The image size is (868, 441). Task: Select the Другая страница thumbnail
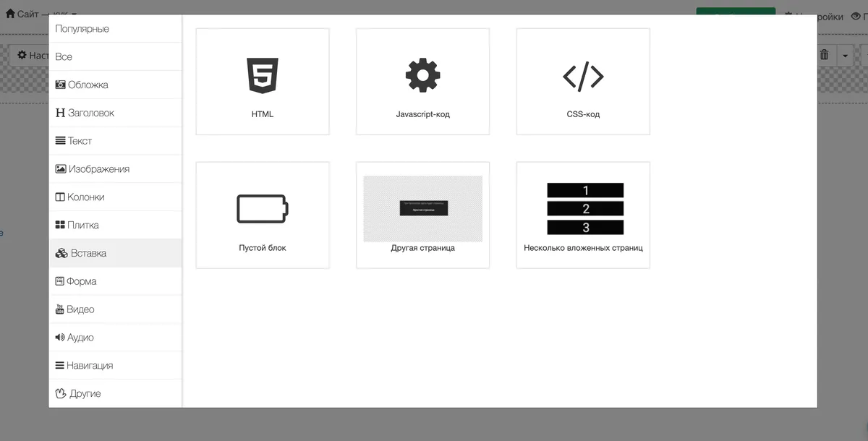[x=422, y=209]
